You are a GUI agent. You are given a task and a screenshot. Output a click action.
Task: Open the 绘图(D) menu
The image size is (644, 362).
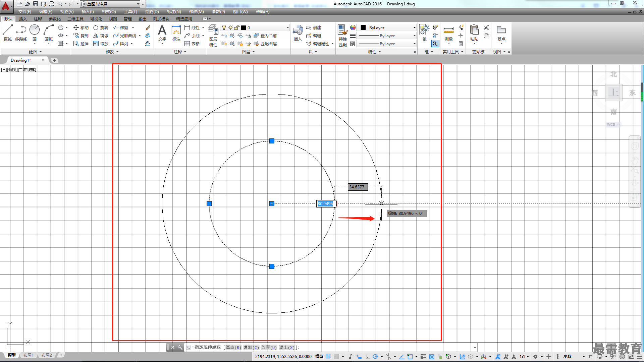coord(152,11)
